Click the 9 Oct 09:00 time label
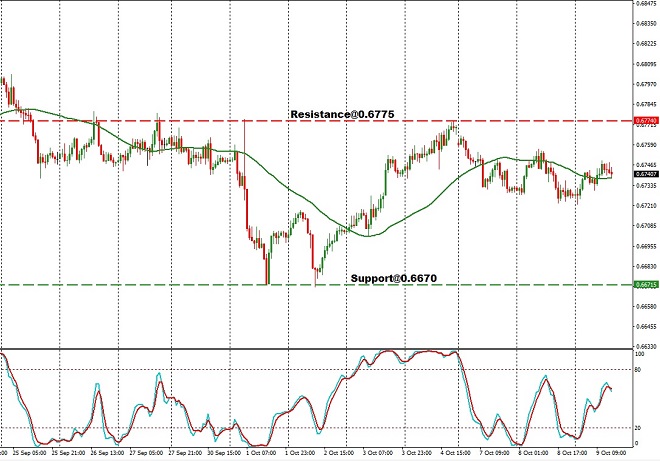The image size is (660, 461). 611,453
